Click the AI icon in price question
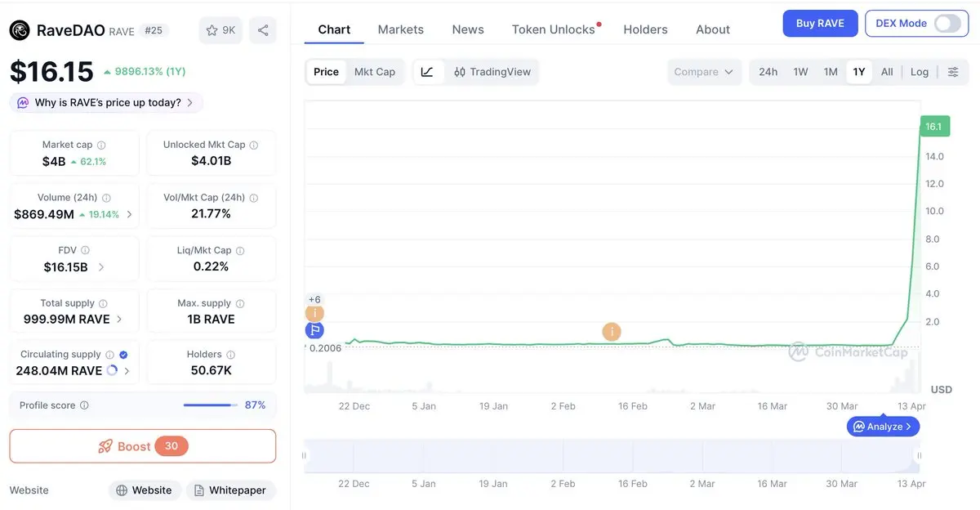The height and width of the screenshot is (510, 980). click(x=23, y=103)
